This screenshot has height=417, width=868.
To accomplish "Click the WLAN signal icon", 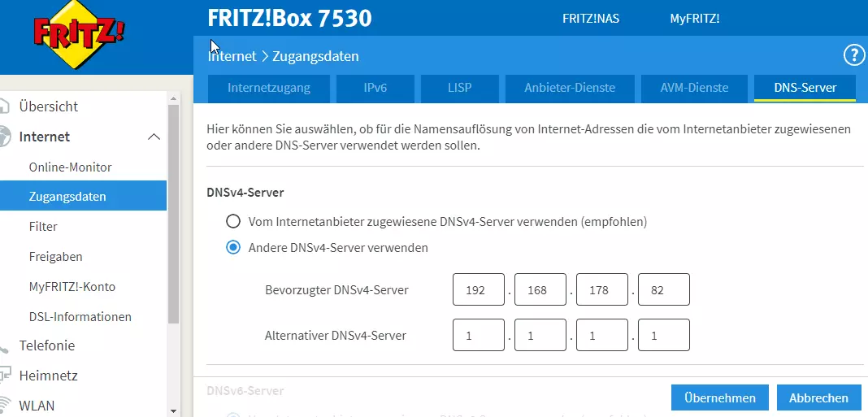I will (x=4, y=404).
